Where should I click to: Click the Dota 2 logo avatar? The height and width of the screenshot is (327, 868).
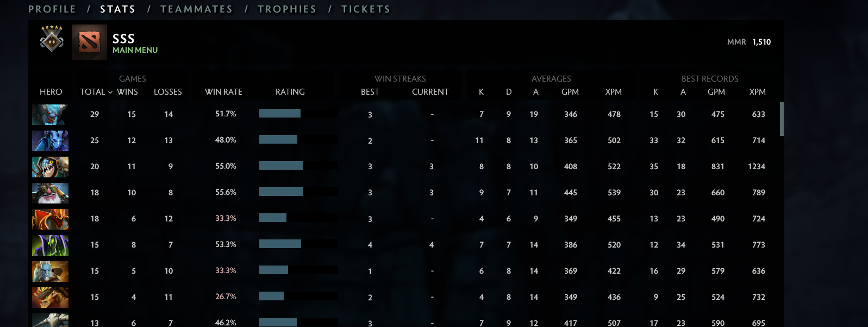tap(89, 42)
